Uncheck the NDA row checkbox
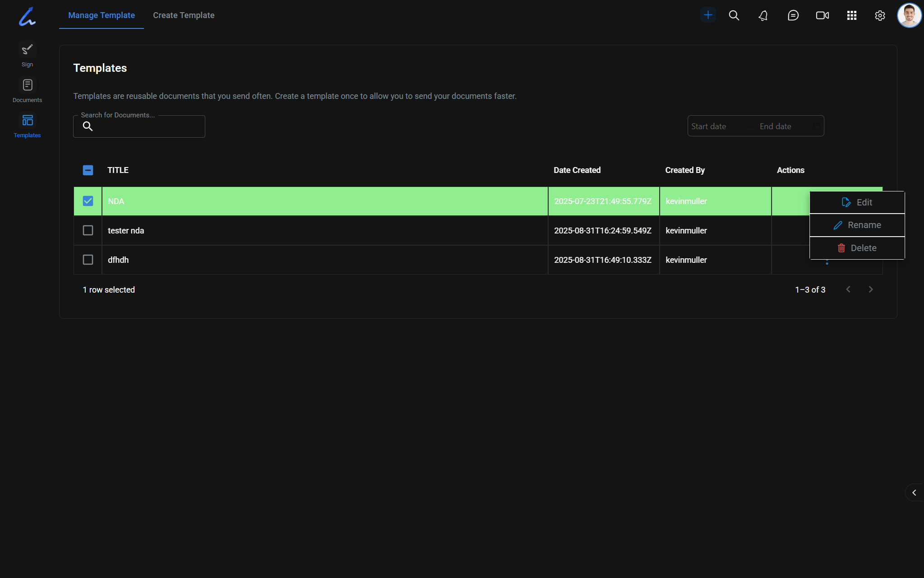This screenshot has width=924, height=578. pos(88,201)
